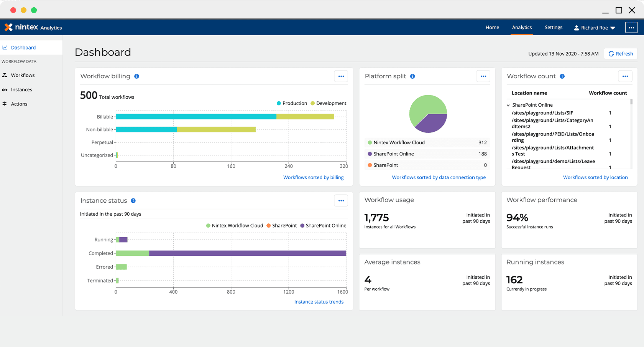Click Refresh to update the dashboard
This screenshot has width=644, height=347.
[x=620, y=53]
